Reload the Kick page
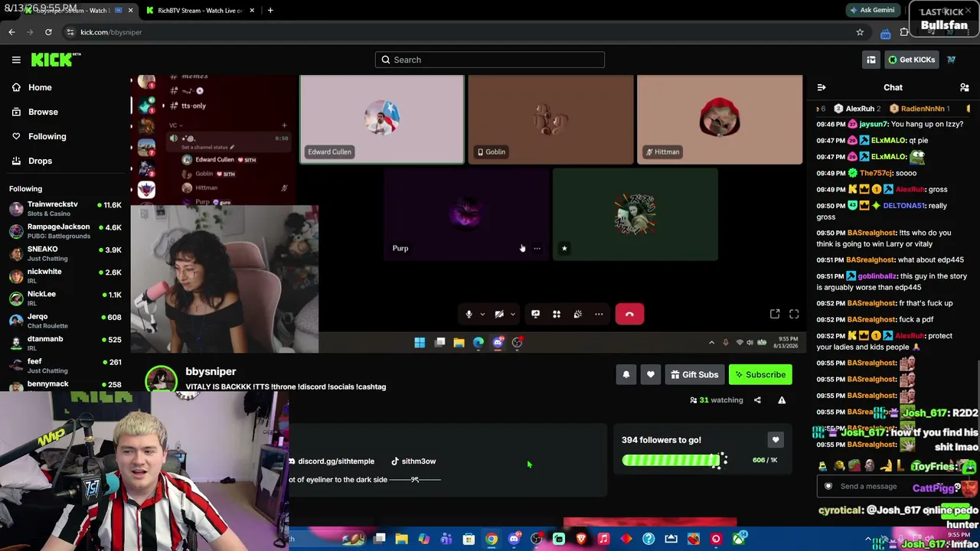This screenshot has width=980, height=551. point(48,32)
